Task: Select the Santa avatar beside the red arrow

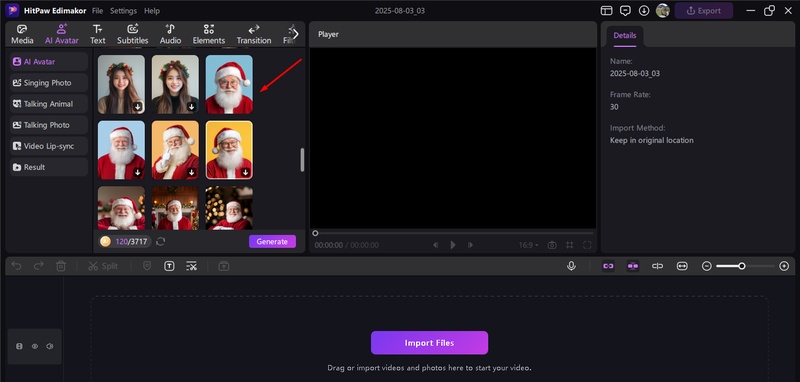Action: [229, 84]
